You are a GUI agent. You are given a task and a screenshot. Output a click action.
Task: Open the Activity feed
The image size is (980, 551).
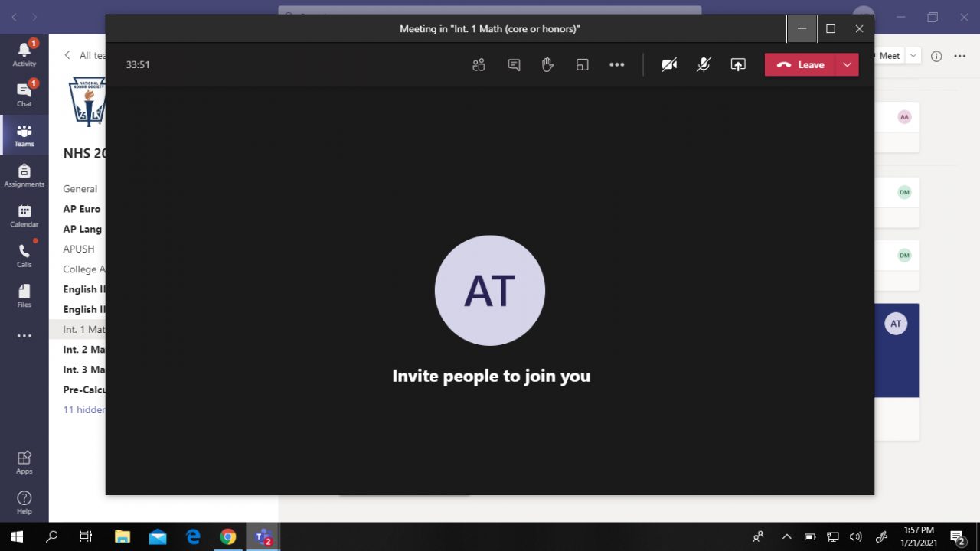click(x=24, y=54)
